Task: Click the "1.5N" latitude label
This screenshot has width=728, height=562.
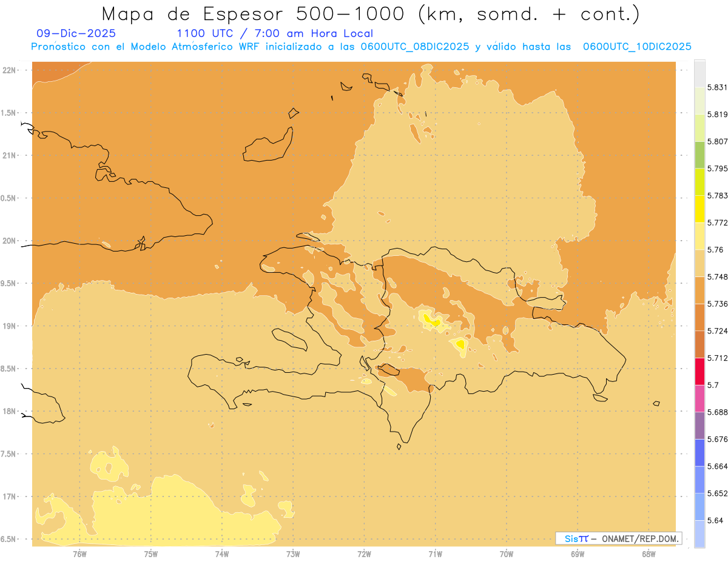Action: coord(9,113)
